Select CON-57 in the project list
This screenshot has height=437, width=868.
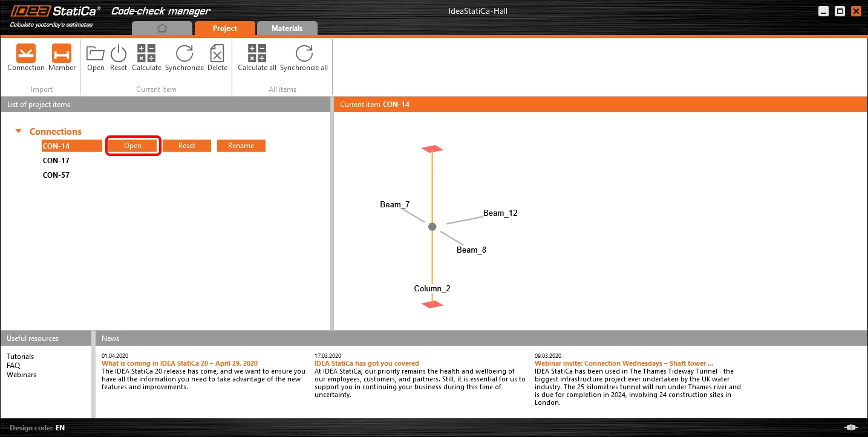(56, 175)
